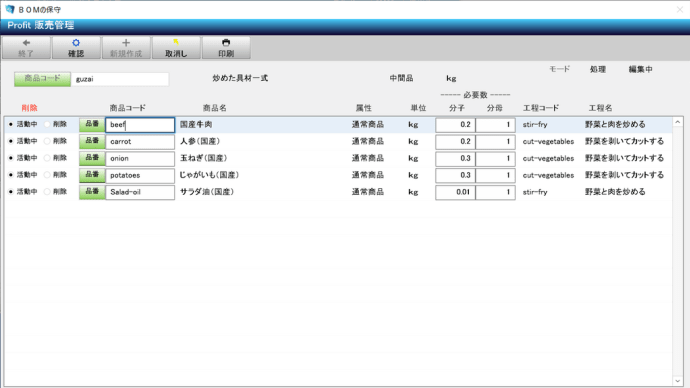
Task: Click 分母 field in beef row
Action: pos(495,125)
